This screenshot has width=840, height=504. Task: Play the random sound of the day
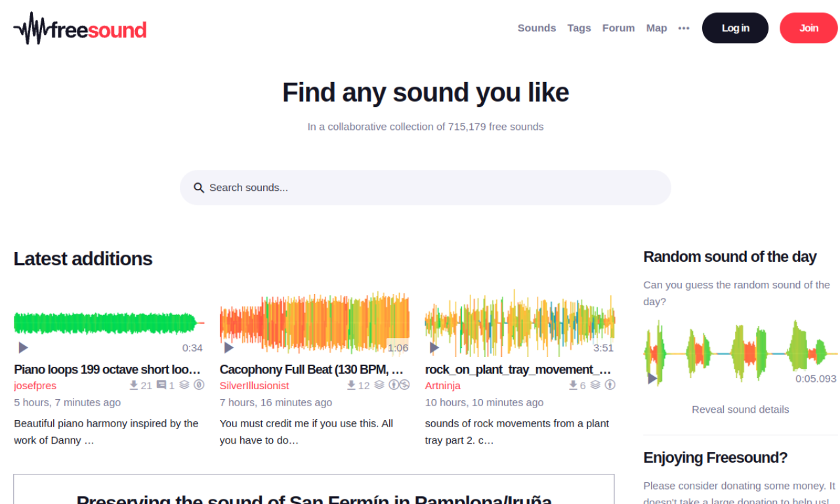[x=652, y=378]
